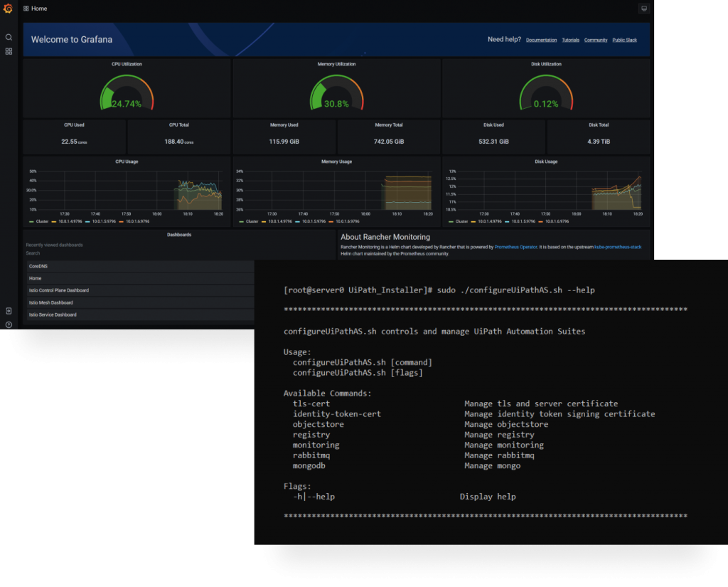This screenshot has width=728, height=587.
Task: Toggle the monitor view-mode icon
Action: pos(644,9)
